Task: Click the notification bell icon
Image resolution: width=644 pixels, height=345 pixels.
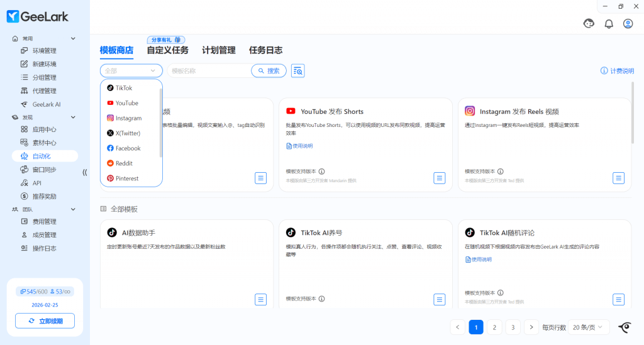Action: tap(609, 24)
